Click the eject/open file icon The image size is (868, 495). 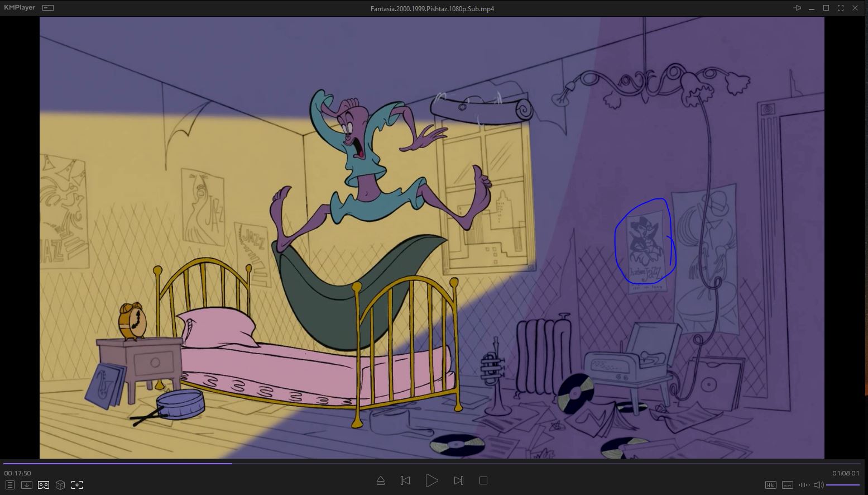[381, 480]
